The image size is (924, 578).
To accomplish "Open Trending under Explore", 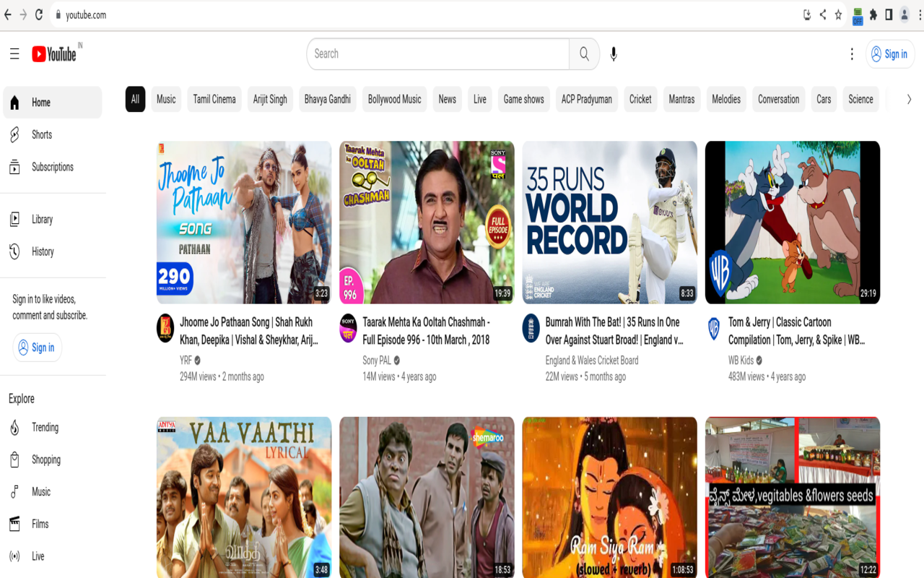I will (52, 428).
